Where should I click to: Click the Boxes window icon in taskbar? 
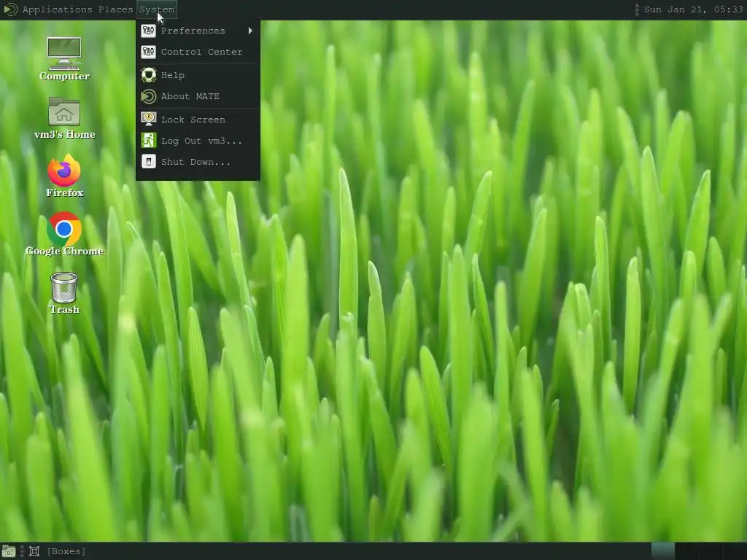[34, 551]
